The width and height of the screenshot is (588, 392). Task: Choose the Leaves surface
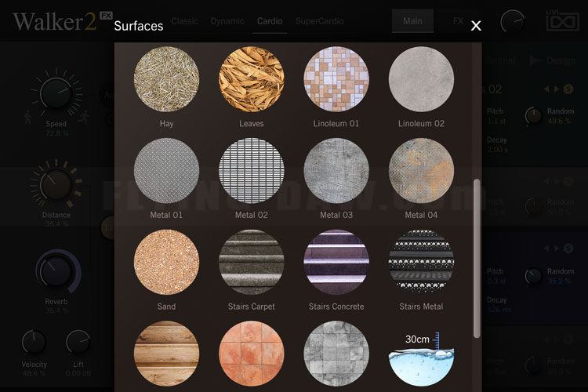[x=251, y=79]
